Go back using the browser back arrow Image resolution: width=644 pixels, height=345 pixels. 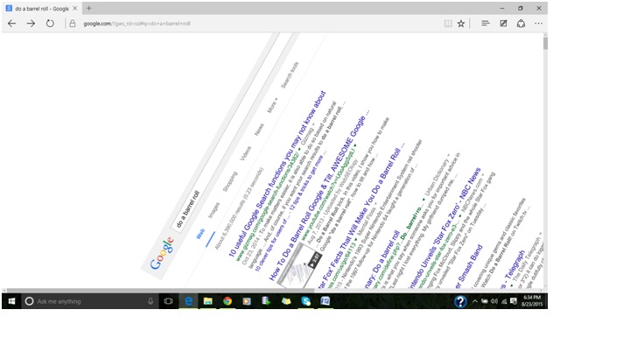pos(12,24)
